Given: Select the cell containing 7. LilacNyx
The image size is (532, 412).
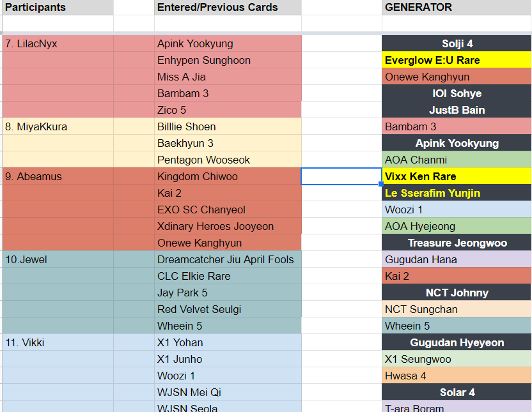Looking at the screenshot, I should (58, 43).
